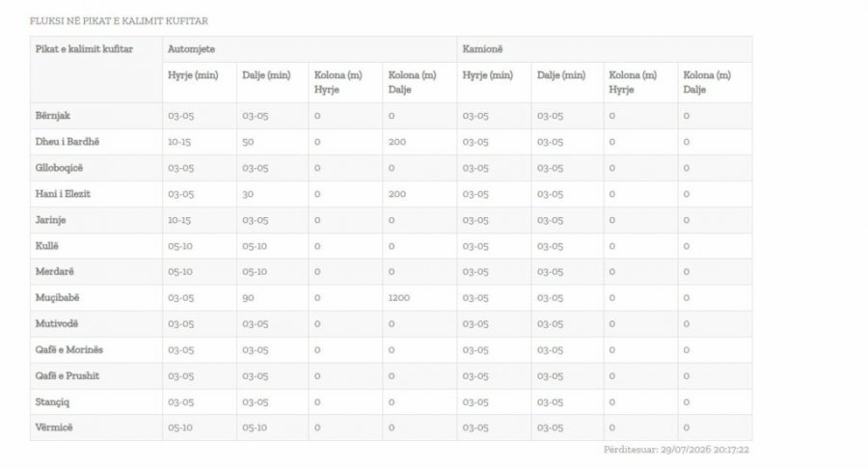Viewport: 868px width, 469px height.
Task: Click the Qafë e Prushit row label
Action: (67, 376)
